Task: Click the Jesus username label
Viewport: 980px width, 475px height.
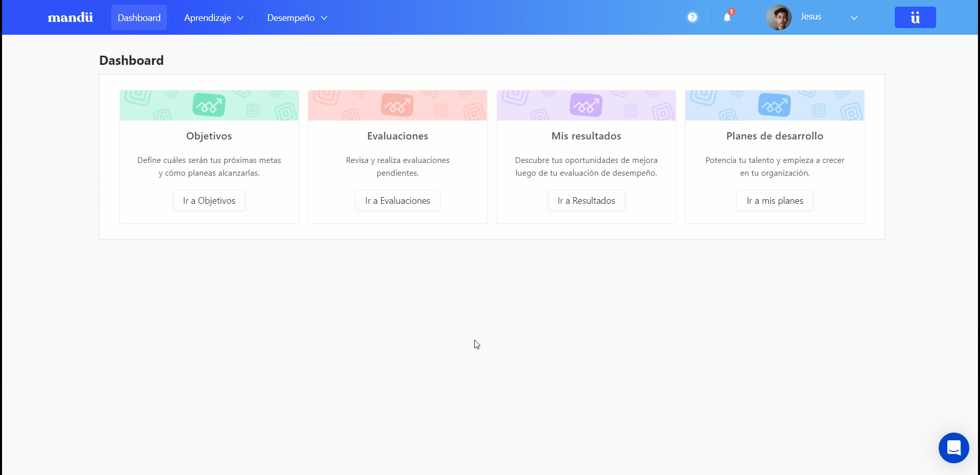Action: tap(811, 17)
